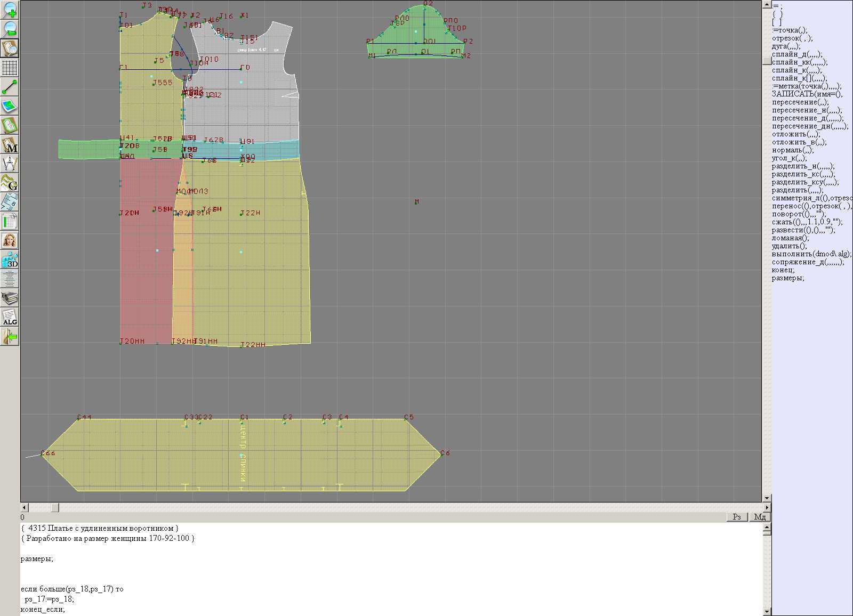The width and height of the screenshot is (853, 616).
Task: Click the zoom out magnifier icon
Action: [10, 29]
